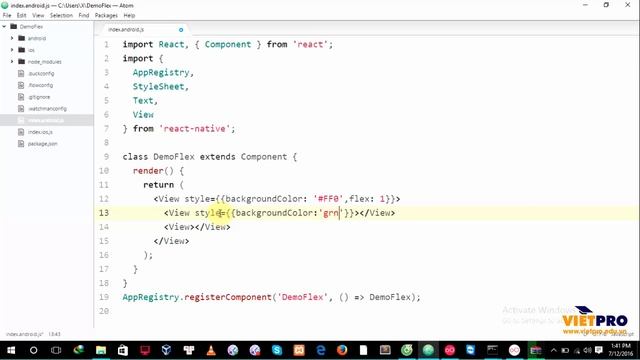Viewport: 640px width, 360px height.
Task: Open the Windows Start menu
Action: click(11, 350)
